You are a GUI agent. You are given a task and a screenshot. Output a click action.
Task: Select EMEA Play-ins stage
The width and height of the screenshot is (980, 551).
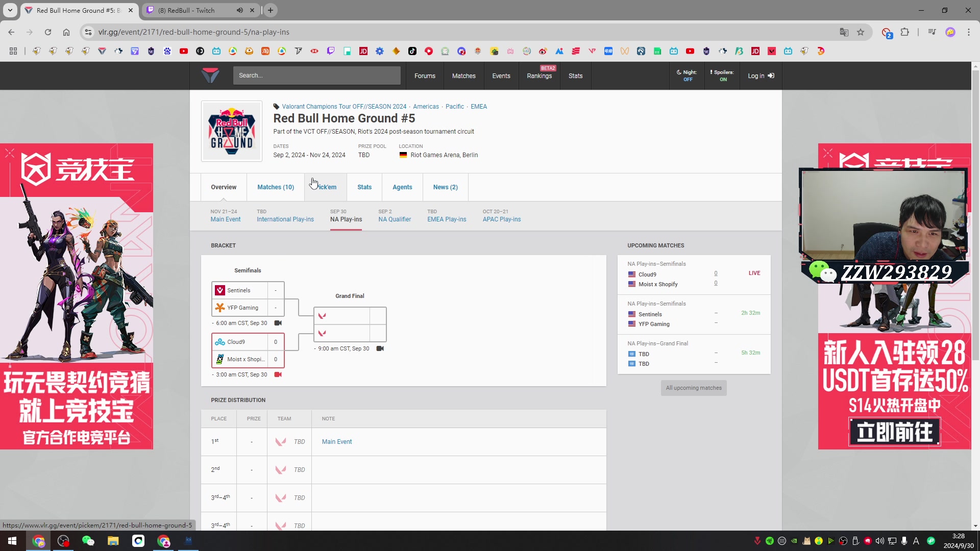(447, 216)
